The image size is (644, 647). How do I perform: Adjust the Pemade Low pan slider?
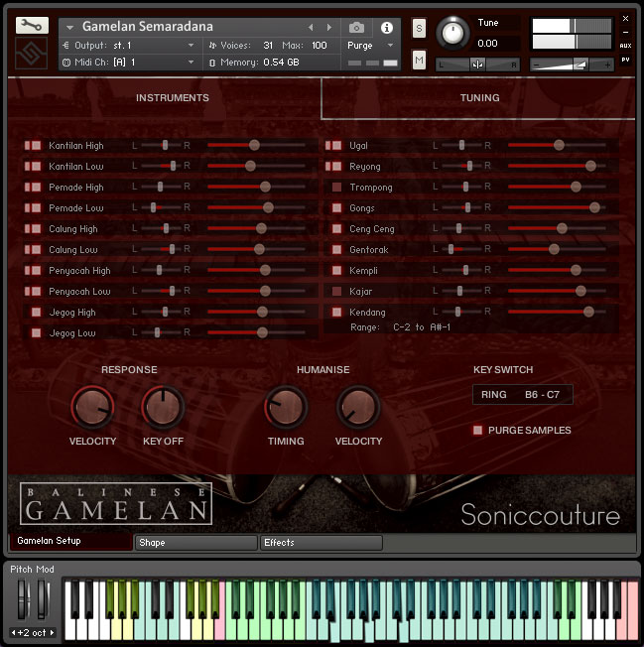click(x=161, y=207)
